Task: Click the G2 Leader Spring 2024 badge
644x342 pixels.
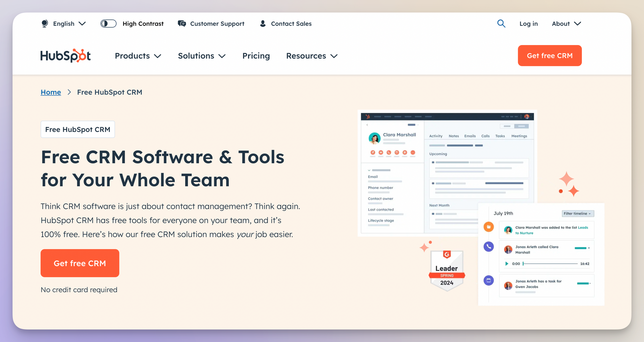Action: pos(447,271)
